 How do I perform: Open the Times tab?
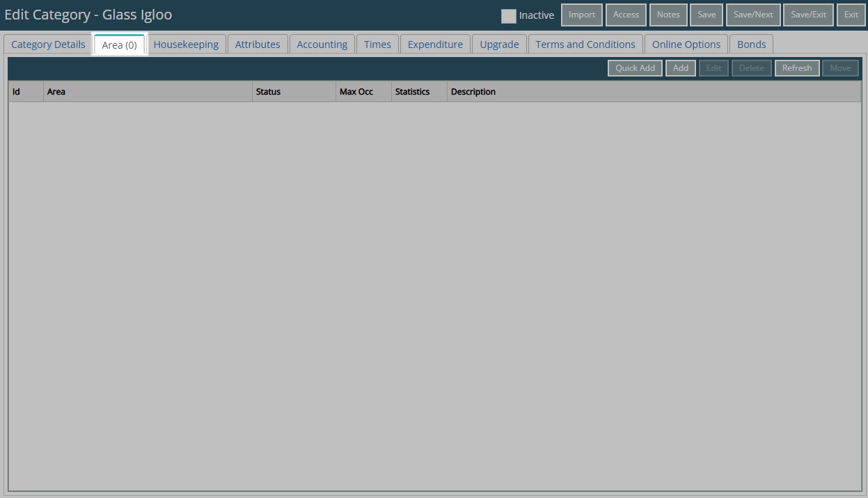[378, 45]
